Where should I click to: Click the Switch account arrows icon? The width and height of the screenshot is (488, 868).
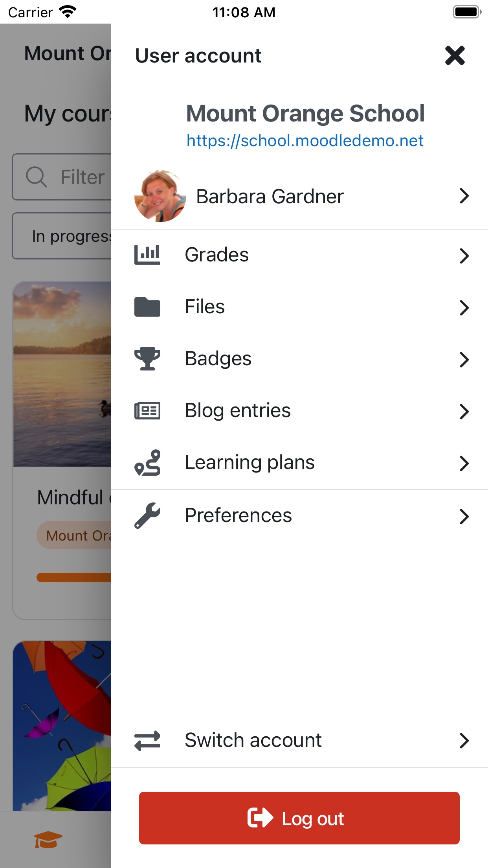coord(147,741)
